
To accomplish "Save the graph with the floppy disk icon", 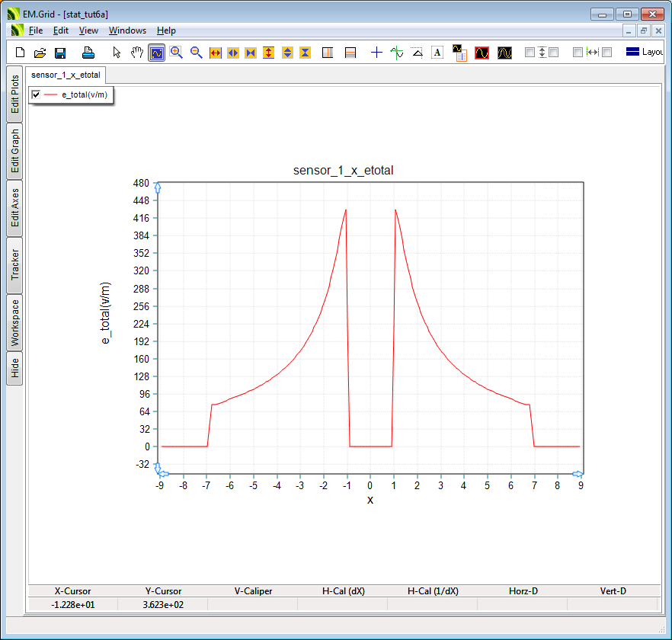I will coord(60,53).
